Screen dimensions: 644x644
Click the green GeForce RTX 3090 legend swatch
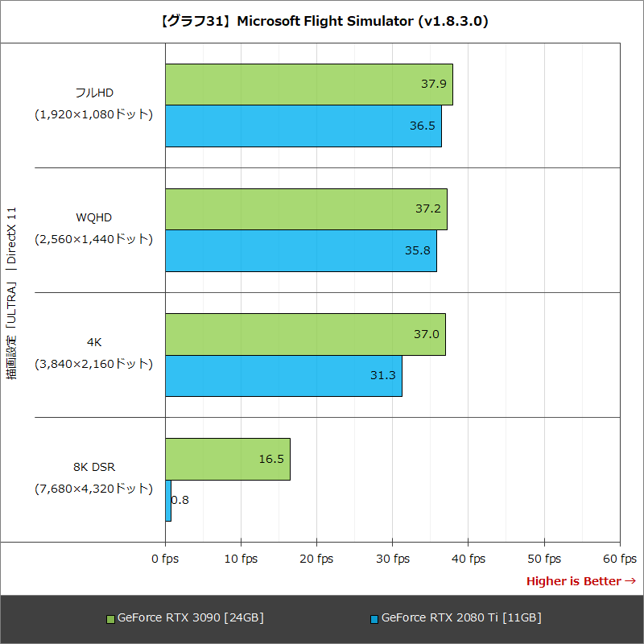(x=110, y=619)
